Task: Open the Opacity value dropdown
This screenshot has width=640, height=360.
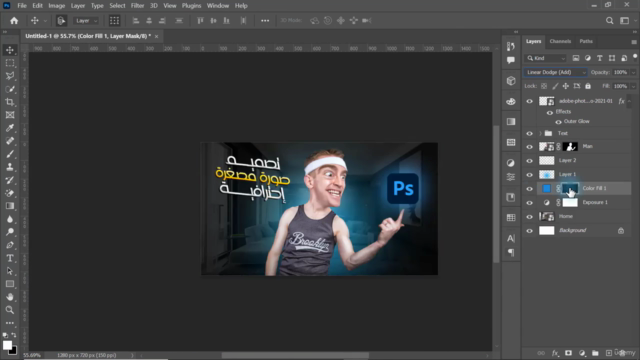Action: [x=633, y=72]
